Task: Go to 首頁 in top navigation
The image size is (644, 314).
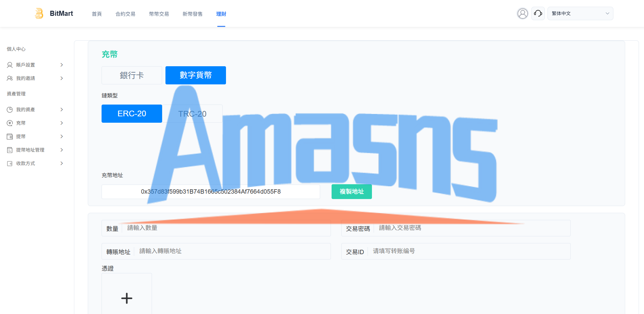Action: click(x=97, y=14)
